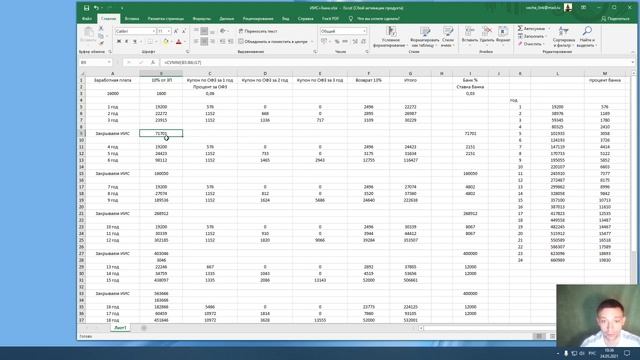This screenshot has width=640, height=360.
Task: Align text to the left
Action: pos(196,41)
